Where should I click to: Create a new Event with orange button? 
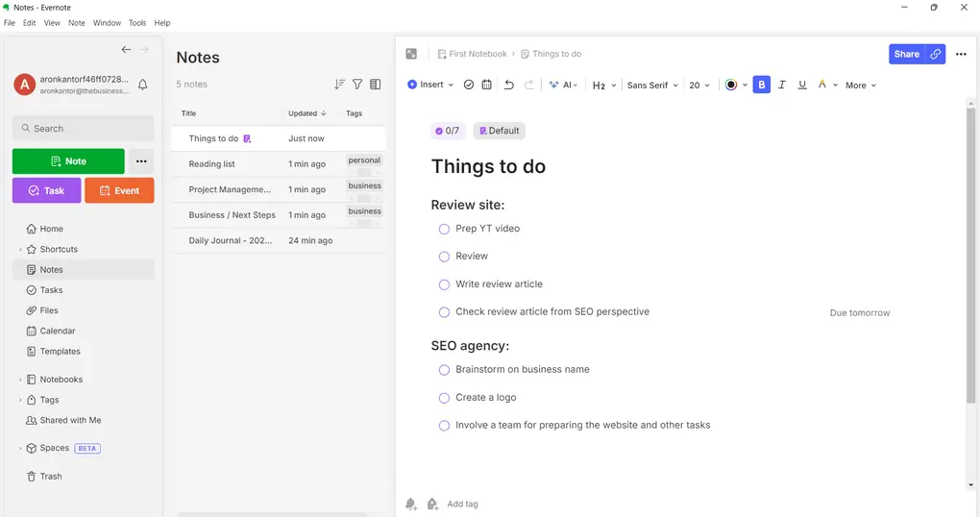(x=119, y=190)
